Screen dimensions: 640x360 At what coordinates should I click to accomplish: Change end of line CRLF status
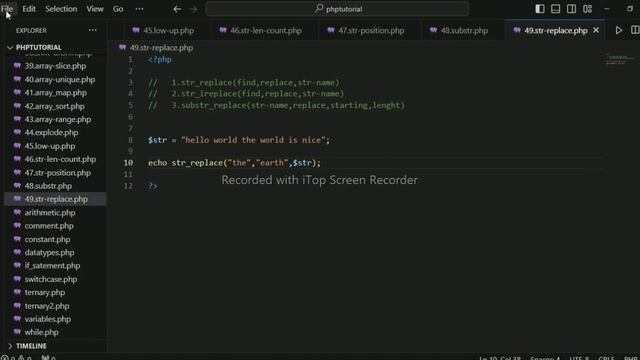pyautogui.click(x=607, y=358)
